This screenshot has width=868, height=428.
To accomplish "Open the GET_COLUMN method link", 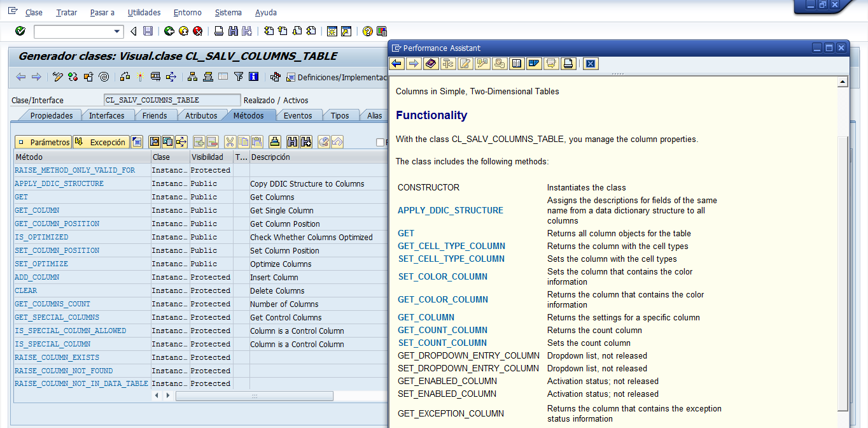I will tap(36, 210).
